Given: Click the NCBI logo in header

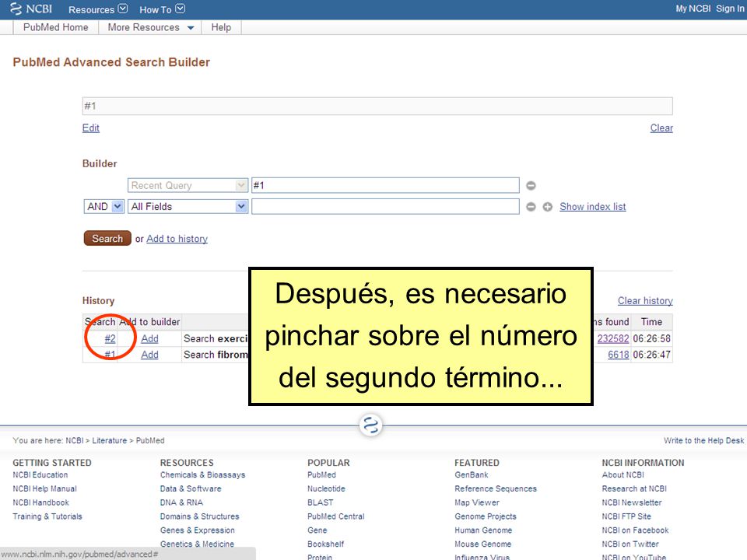Looking at the screenshot, I should (31, 9).
